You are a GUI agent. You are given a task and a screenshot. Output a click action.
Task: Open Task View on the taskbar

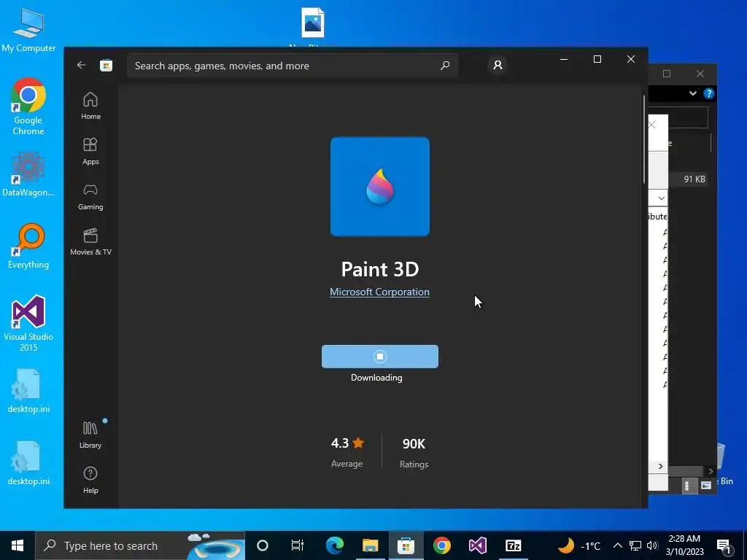(298, 545)
